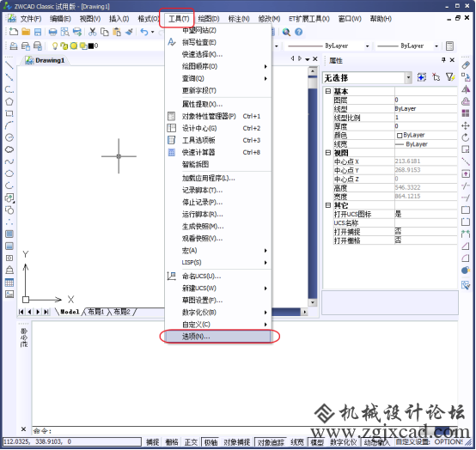Viewport: 476px width, 450px height.
Task: Toggle 数字化仪 in status bar
Action: tap(344, 442)
